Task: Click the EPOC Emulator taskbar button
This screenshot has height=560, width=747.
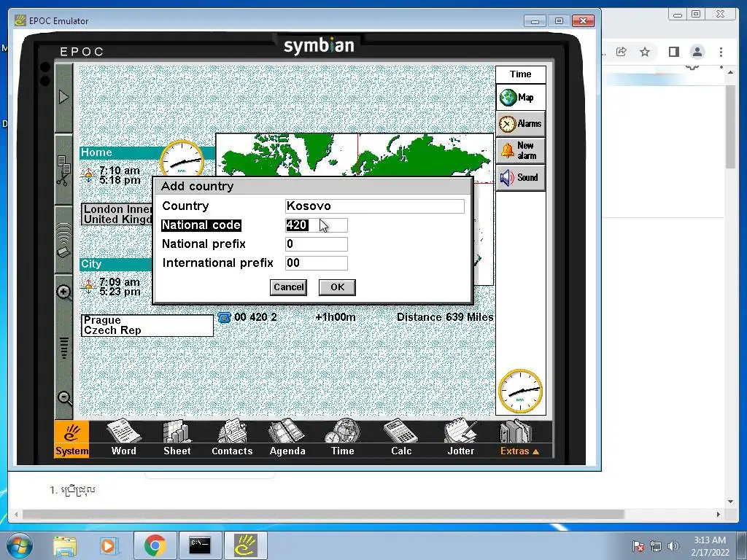Action: (245, 545)
